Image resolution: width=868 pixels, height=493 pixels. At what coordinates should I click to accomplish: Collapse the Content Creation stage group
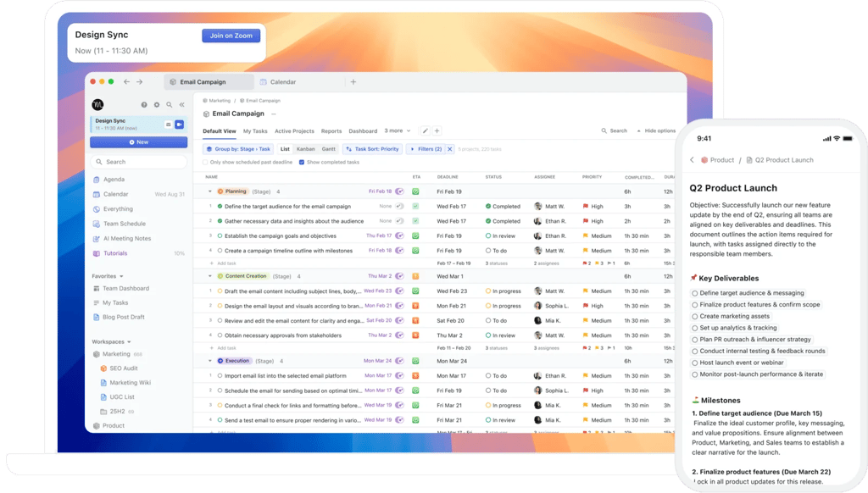(210, 276)
